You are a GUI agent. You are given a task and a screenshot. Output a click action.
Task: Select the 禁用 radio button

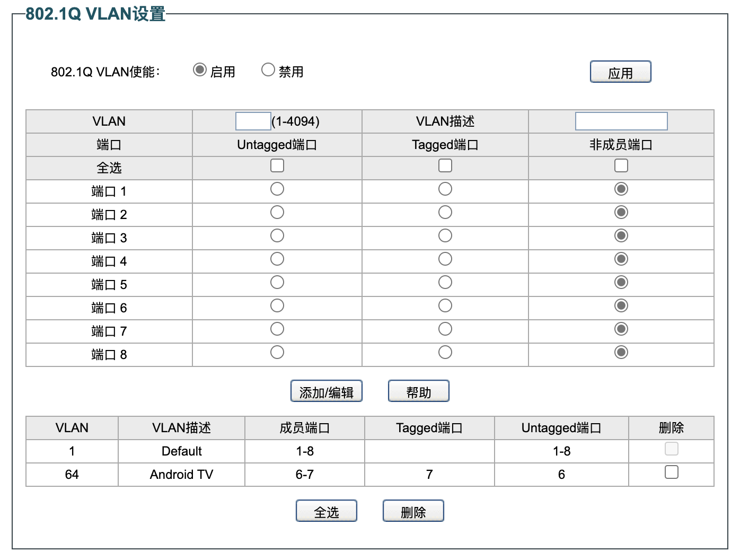(x=268, y=70)
